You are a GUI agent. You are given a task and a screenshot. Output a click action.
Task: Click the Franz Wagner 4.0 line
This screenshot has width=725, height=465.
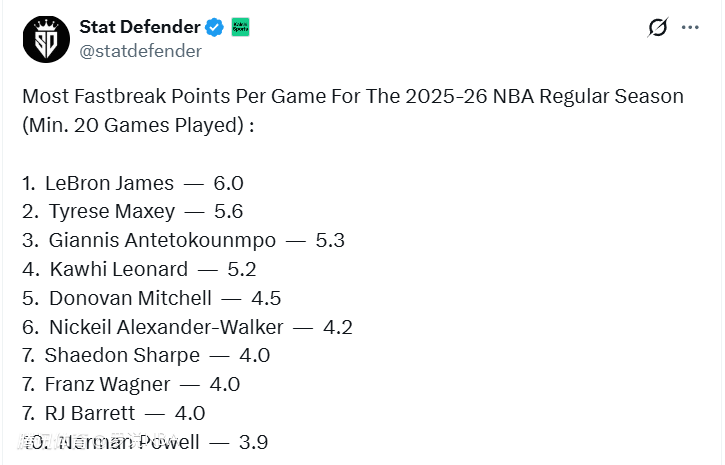point(131,384)
